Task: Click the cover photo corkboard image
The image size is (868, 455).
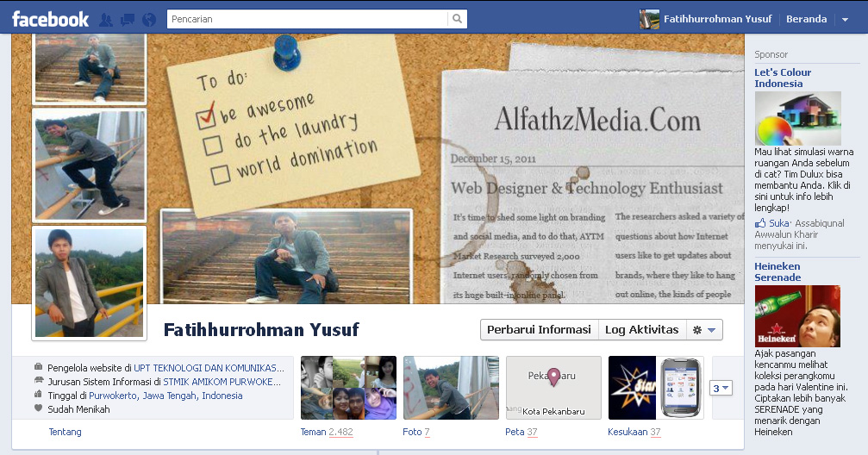Action: coord(378,169)
